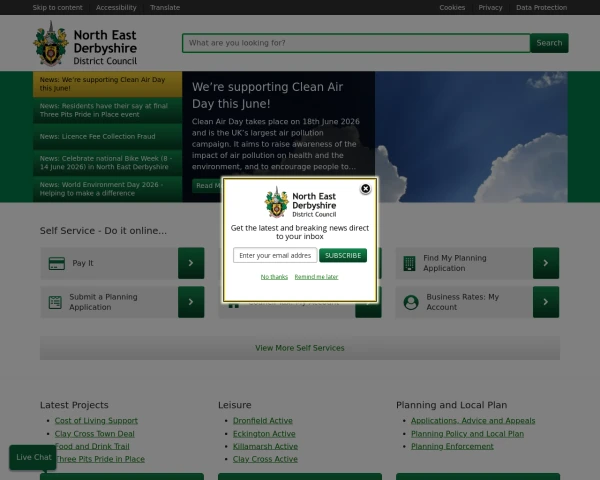Select the Three Pits Pride news tab
The image size is (600, 480).
(108, 110)
